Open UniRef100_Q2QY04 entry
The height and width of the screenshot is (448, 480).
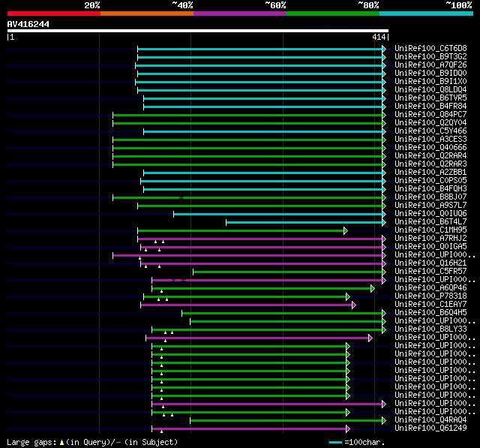click(430, 123)
